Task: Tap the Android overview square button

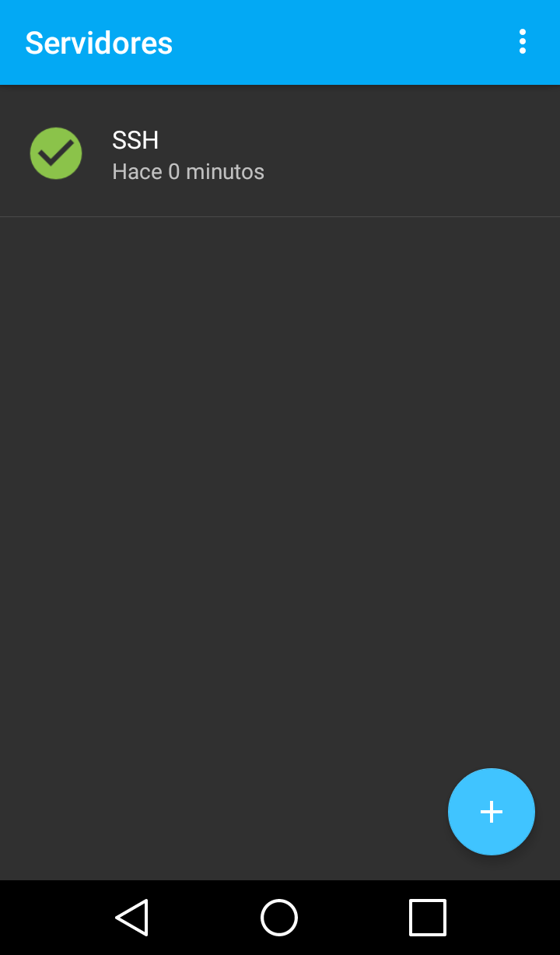Action: (x=428, y=918)
